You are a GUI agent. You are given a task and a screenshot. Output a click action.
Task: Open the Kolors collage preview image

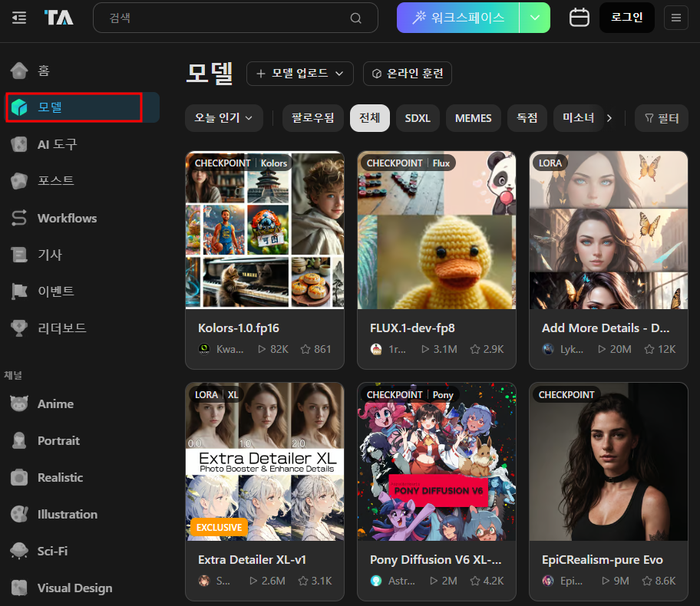tap(265, 230)
